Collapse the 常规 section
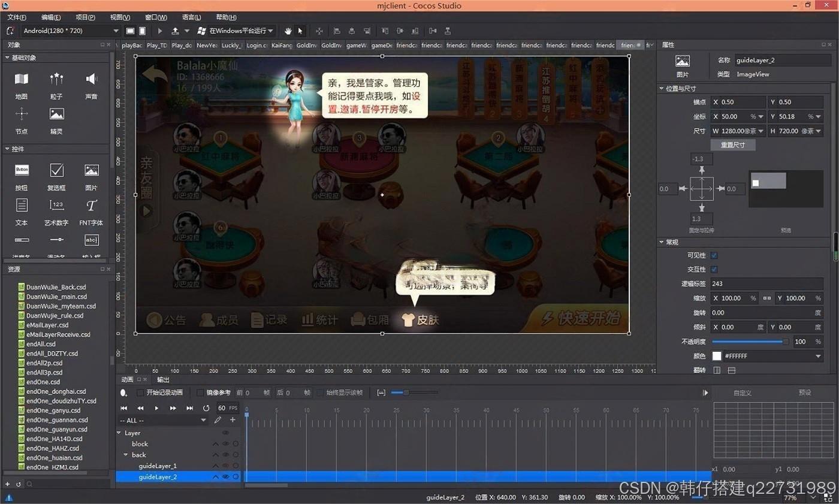 [662, 242]
